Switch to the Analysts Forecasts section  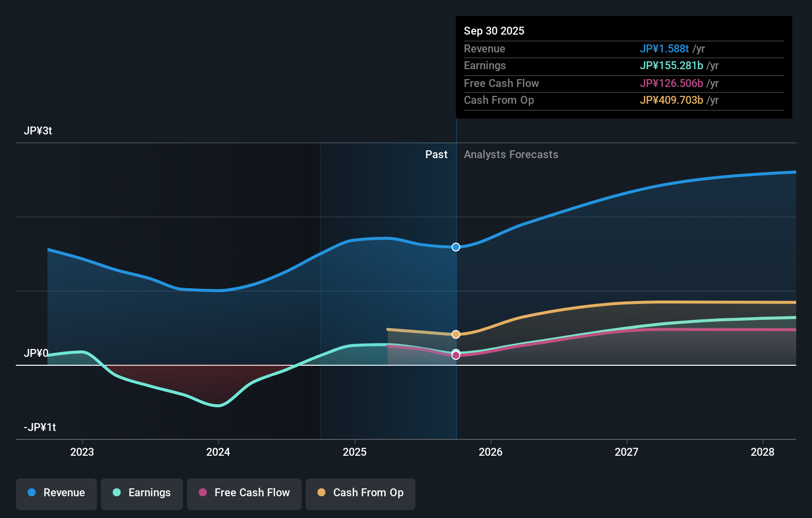(x=511, y=154)
